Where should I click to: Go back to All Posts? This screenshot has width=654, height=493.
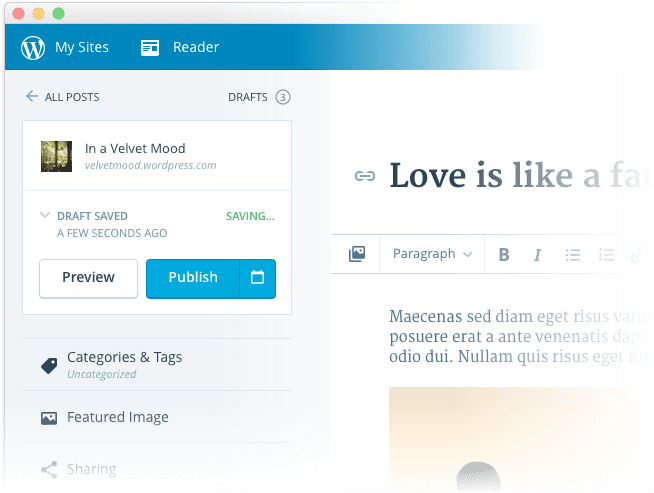[x=72, y=97]
